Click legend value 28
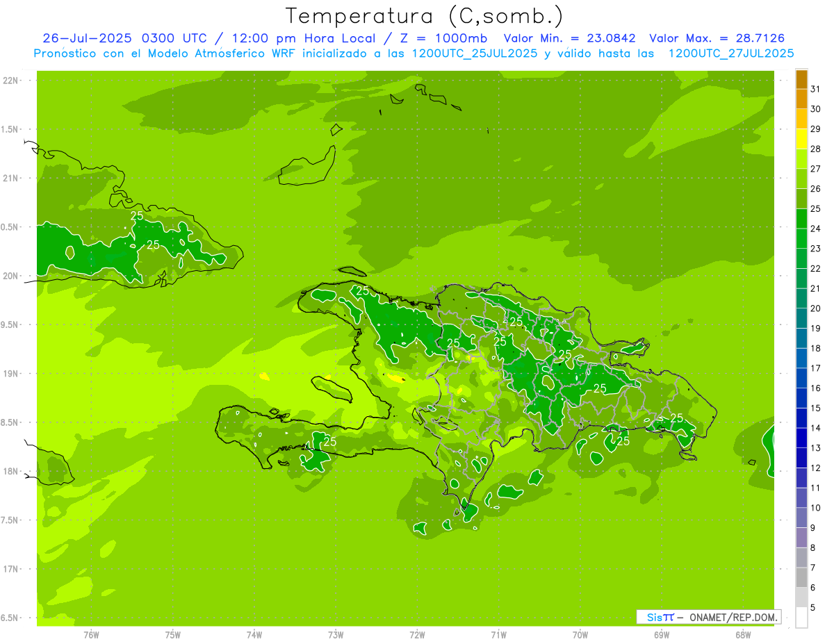 [816, 149]
